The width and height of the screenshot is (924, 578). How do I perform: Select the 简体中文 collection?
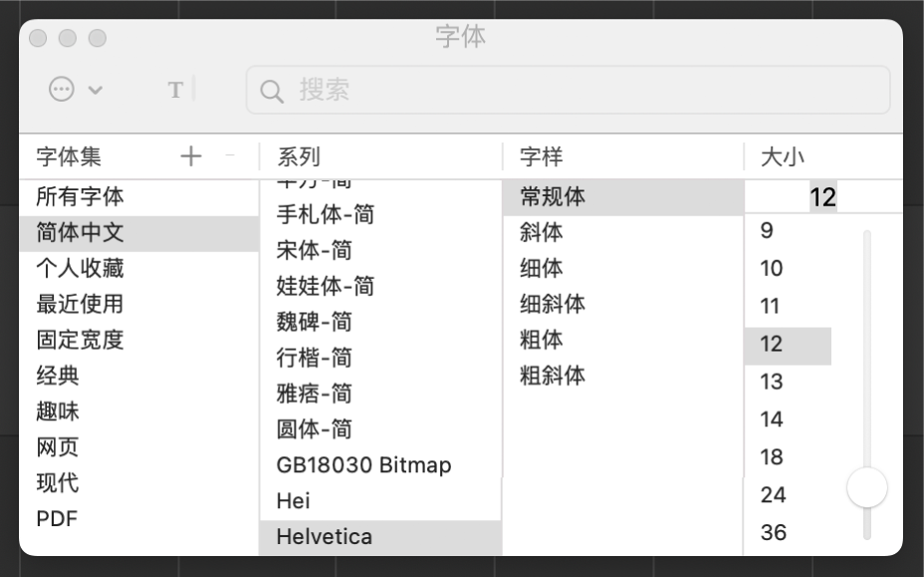pos(77,232)
